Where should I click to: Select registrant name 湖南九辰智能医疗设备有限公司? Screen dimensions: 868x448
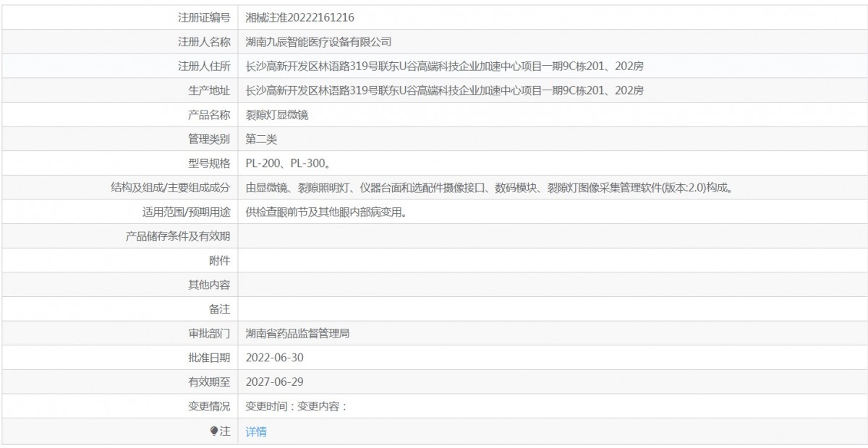point(318,41)
